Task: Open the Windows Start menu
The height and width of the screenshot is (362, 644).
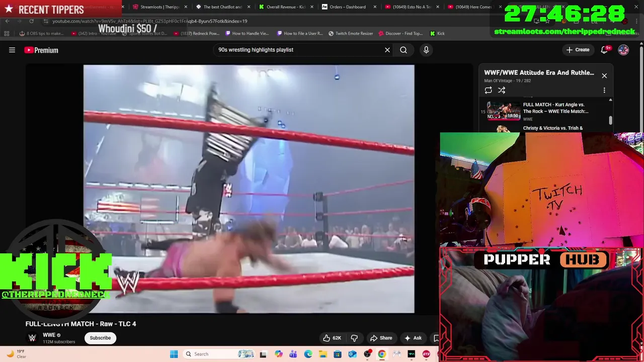Action: tap(174, 354)
